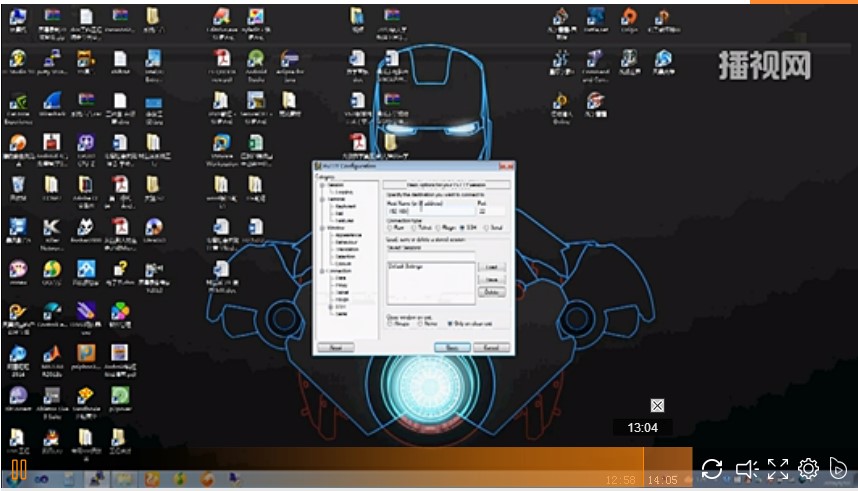The height and width of the screenshot is (491, 858).
Task: Enter fullscreen with the expand arrows icon
Action: pos(778,469)
